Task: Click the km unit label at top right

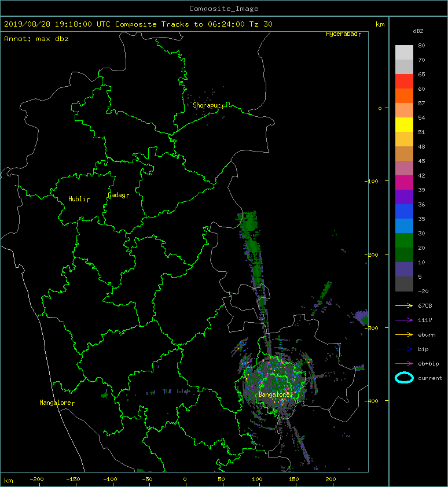Action: click(380, 24)
